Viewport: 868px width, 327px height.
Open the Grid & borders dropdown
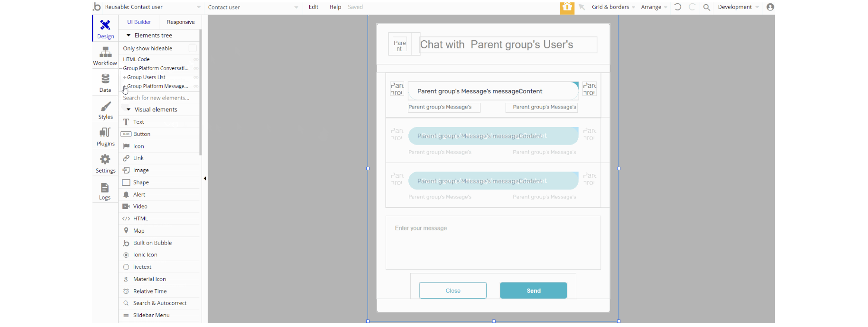(613, 7)
